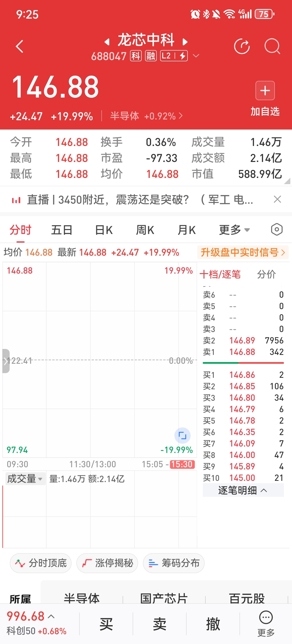The image size is (292, 644).
Task: Open 涨停揭秘 feature button
Action: point(107,563)
